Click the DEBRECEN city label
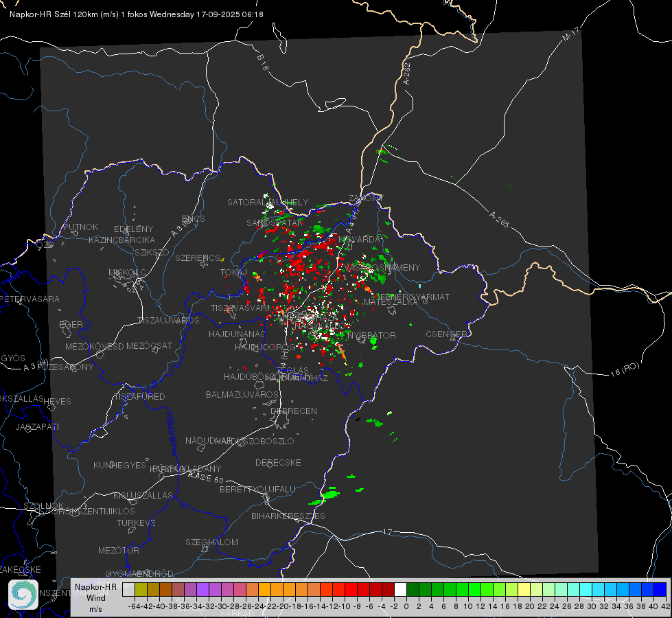The height and width of the screenshot is (618, 672). 294,411
